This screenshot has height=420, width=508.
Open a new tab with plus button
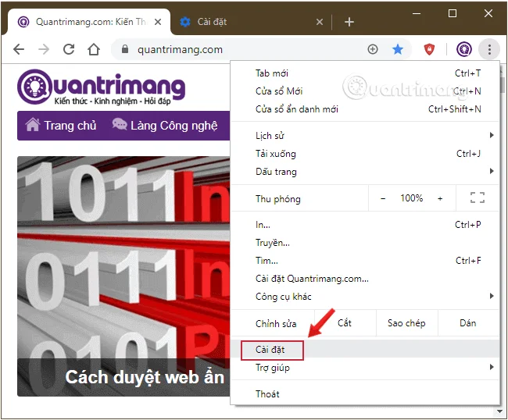tap(349, 22)
